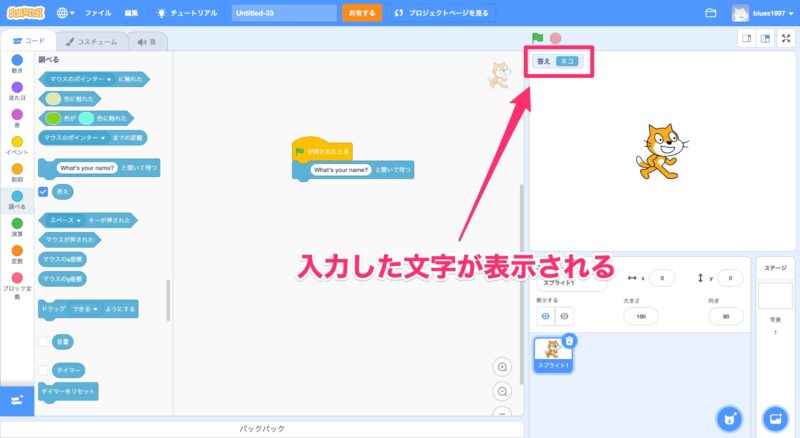This screenshot has height=438, width=800.
Task: Zoom out on the code workspace
Action: pos(502,390)
